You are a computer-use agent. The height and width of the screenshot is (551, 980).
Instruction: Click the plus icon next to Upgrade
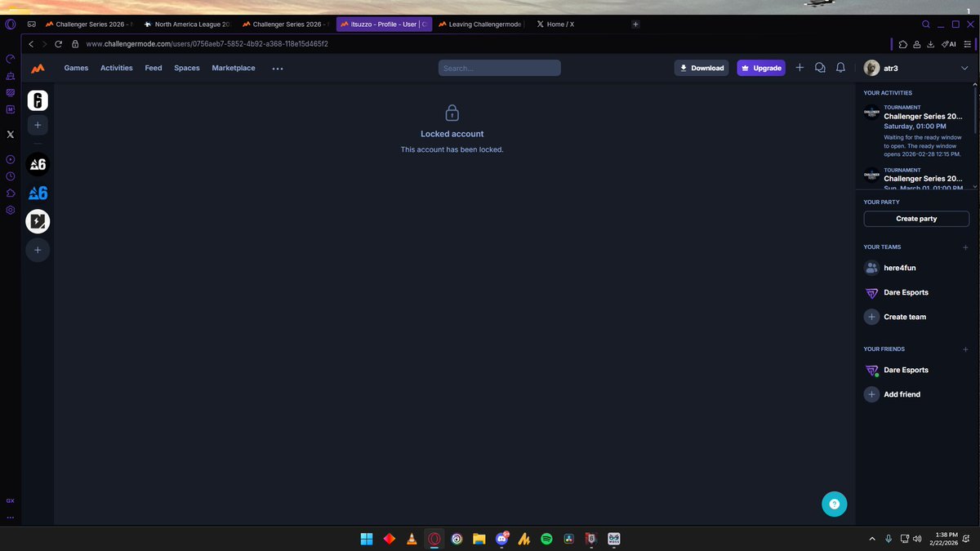(800, 68)
